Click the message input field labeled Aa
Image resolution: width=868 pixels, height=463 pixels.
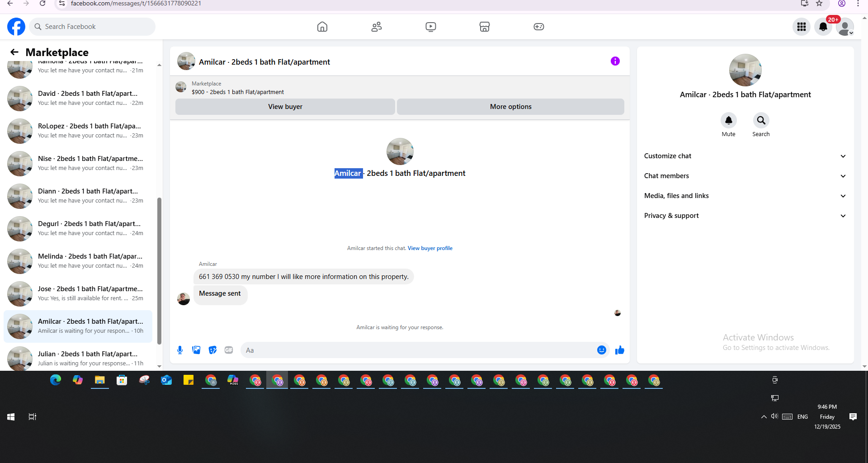tap(418, 350)
